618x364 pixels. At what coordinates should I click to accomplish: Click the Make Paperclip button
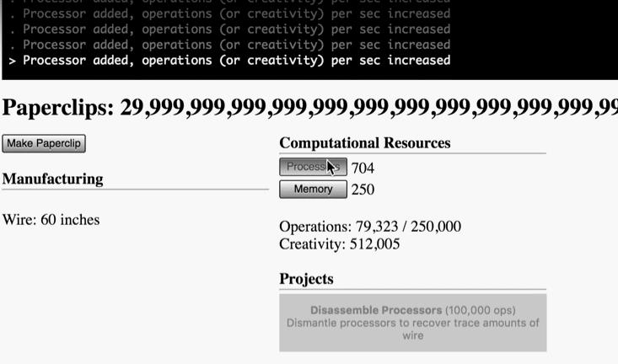(x=44, y=143)
